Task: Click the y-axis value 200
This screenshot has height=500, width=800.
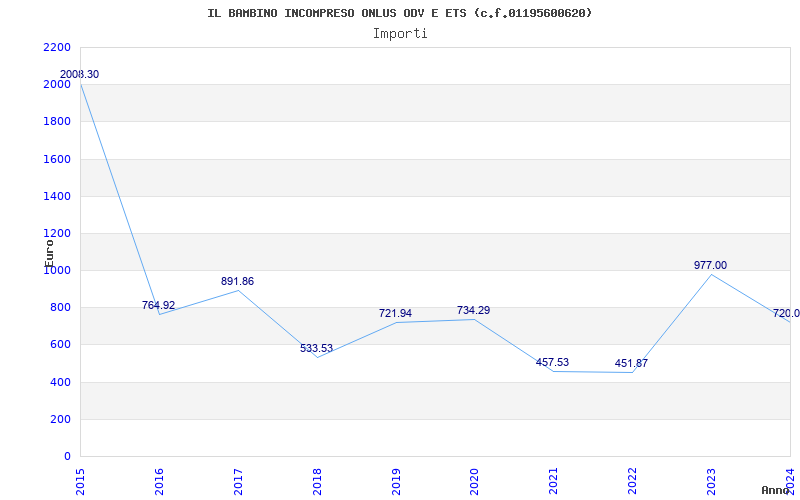Action: (x=61, y=419)
